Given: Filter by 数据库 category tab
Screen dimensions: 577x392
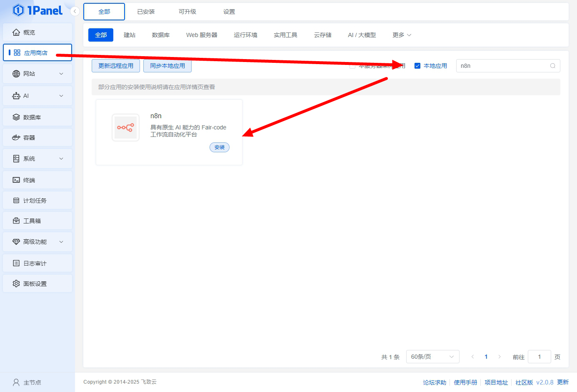Looking at the screenshot, I should click(161, 35).
